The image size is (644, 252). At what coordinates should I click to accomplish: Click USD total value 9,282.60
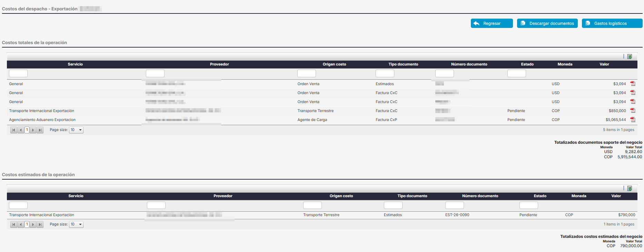point(633,152)
